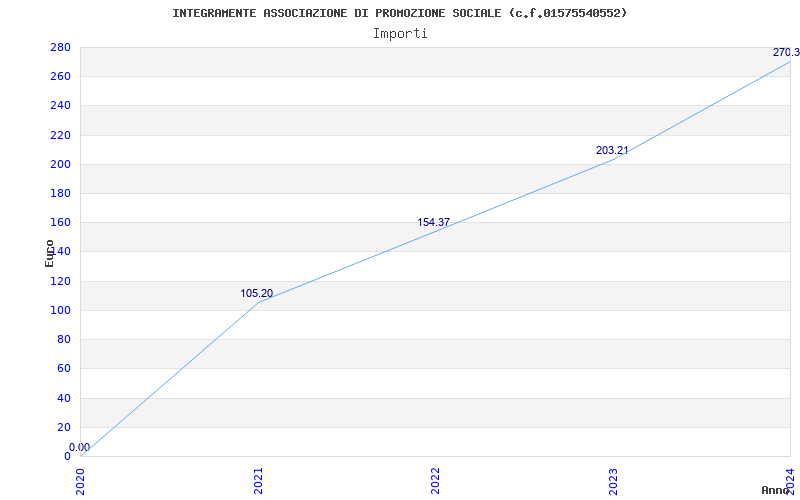This screenshot has height=500, width=800.
Task: Click the 60 y-axis tick label
Action: tap(63, 368)
